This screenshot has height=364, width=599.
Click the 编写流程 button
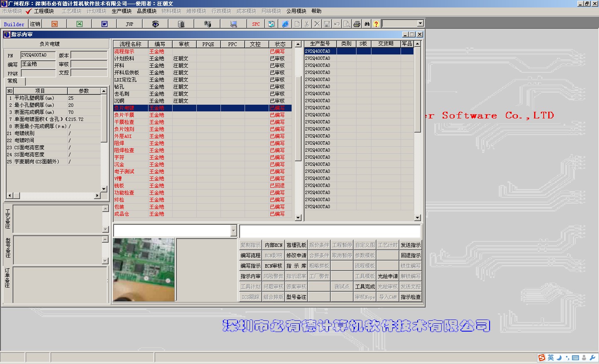point(250,256)
